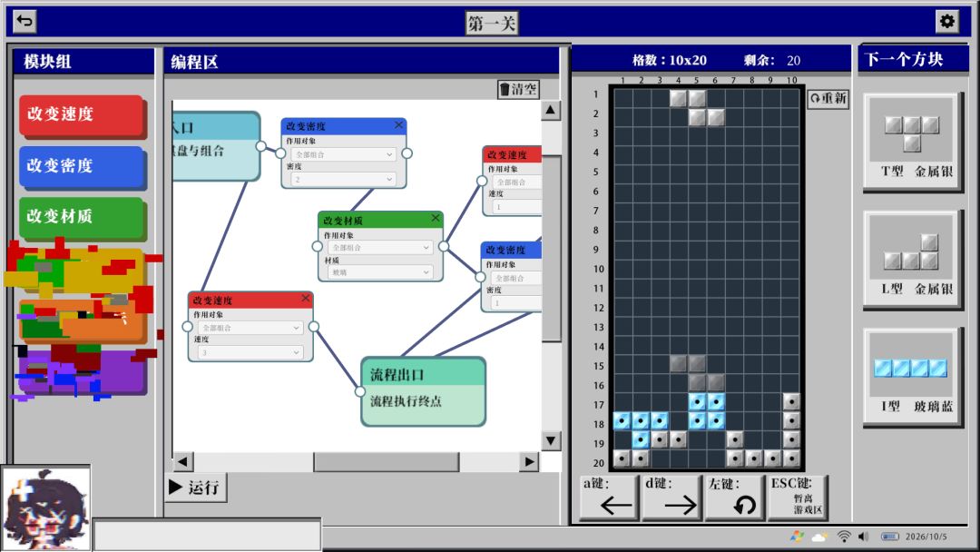Click the pixelated character portrait

pyautogui.click(x=45, y=508)
